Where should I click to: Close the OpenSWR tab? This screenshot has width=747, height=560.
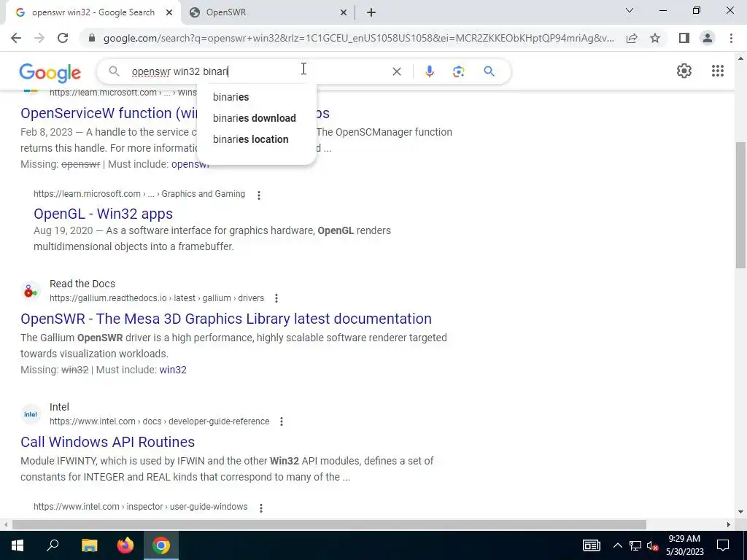[x=343, y=12]
